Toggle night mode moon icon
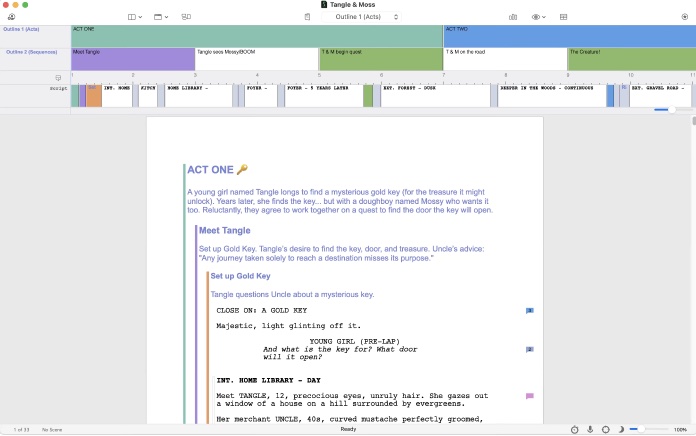The height and width of the screenshot is (436, 696). click(621, 429)
